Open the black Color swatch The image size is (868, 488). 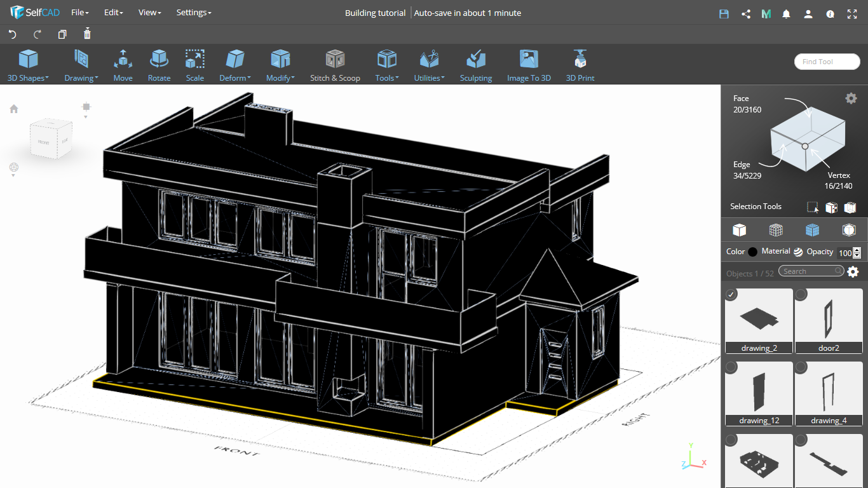coord(753,252)
